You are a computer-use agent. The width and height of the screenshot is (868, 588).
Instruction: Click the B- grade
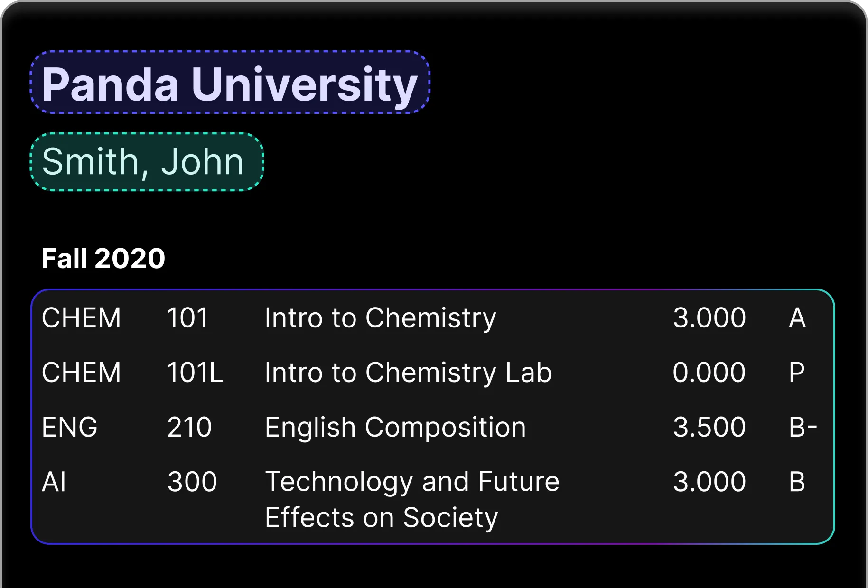(803, 427)
